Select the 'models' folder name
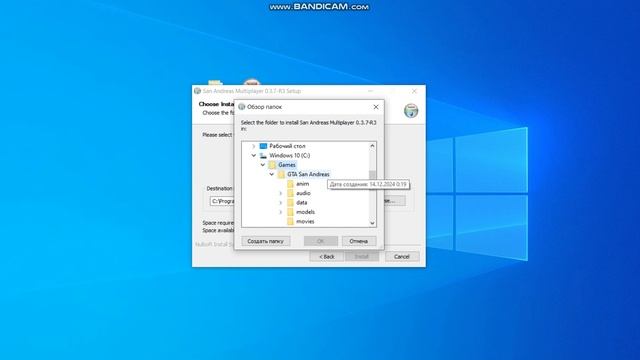 pyautogui.click(x=305, y=212)
